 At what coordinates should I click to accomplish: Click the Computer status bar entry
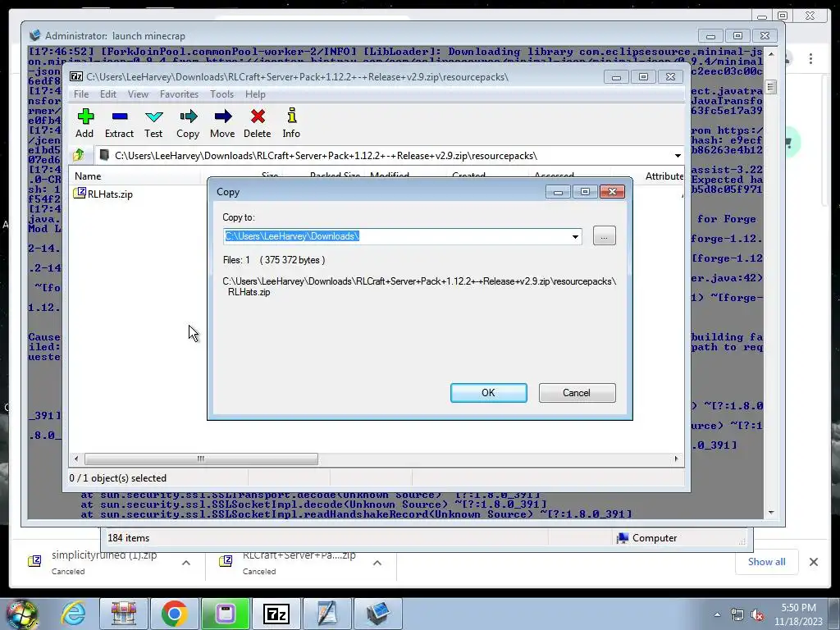[646, 538]
